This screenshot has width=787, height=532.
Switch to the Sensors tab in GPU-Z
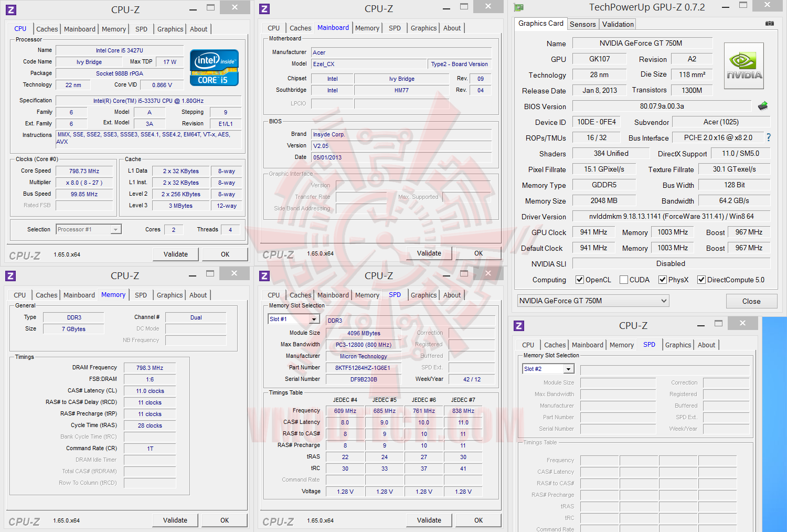[583, 24]
